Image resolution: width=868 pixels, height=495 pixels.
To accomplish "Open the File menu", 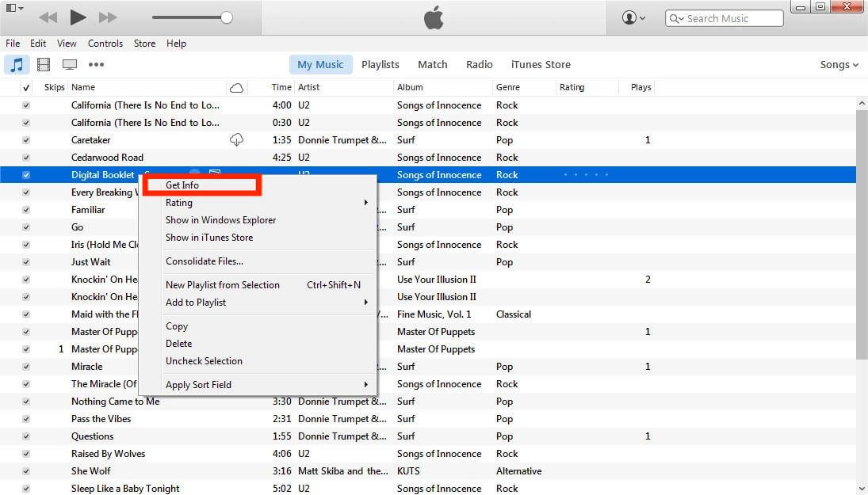I will (13, 43).
